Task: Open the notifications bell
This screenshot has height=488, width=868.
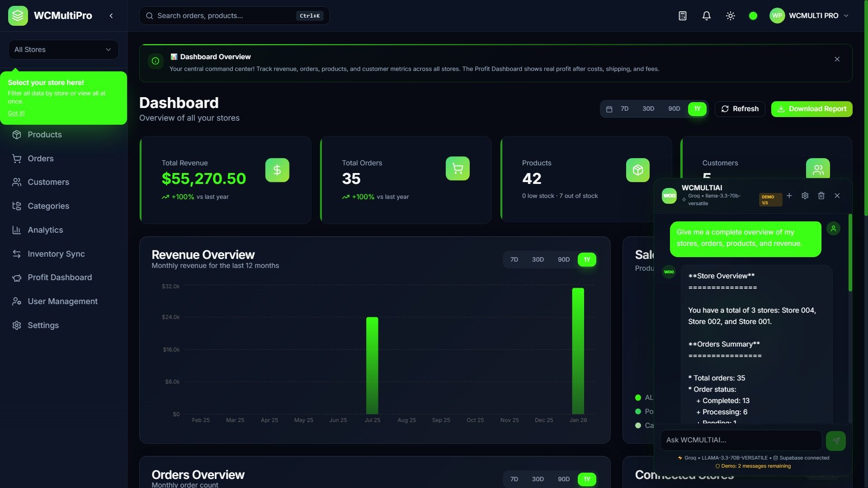Action: coord(707,16)
